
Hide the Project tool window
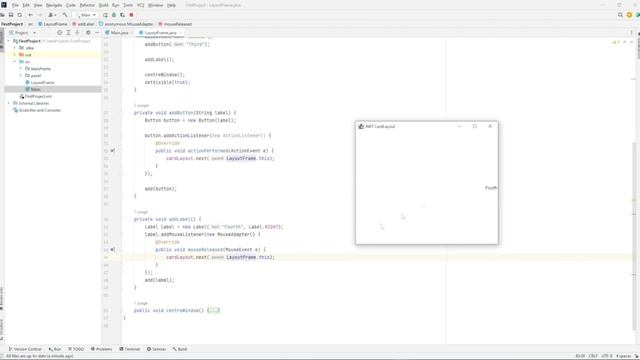(x=97, y=33)
